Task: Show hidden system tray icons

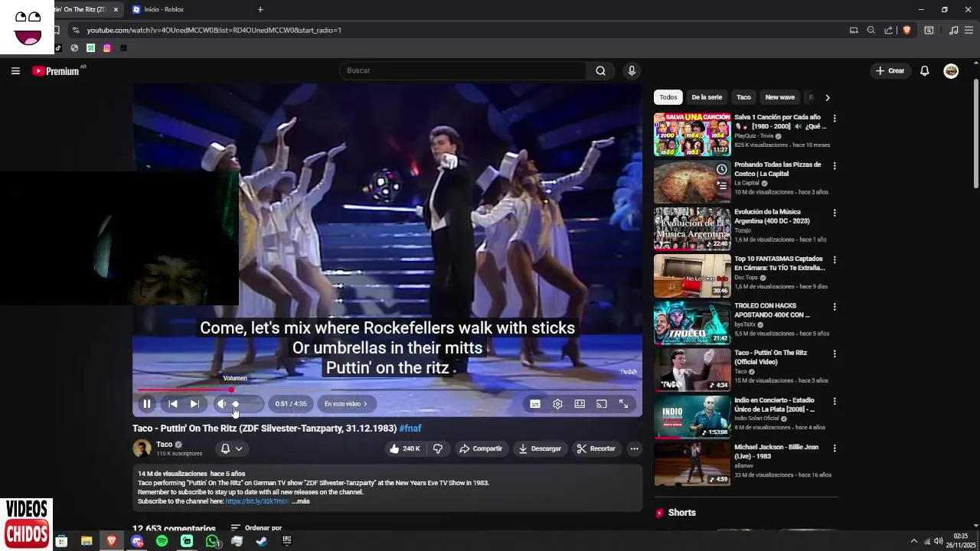Action: click(x=913, y=541)
